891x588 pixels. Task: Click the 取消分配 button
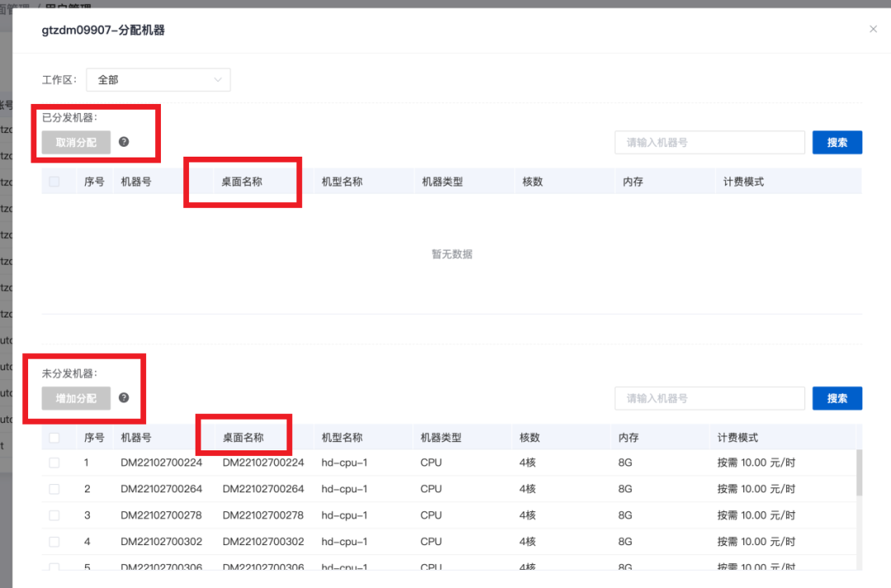pos(76,143)
